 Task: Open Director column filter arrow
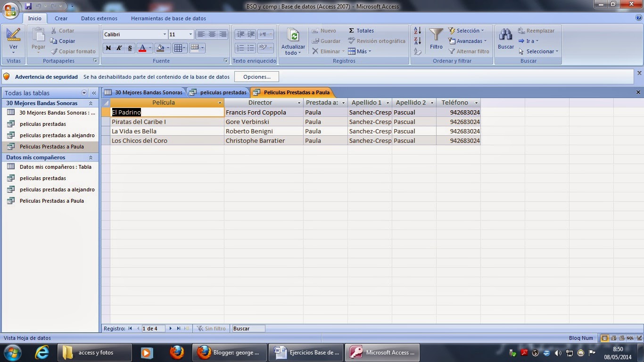pos(299,103)
